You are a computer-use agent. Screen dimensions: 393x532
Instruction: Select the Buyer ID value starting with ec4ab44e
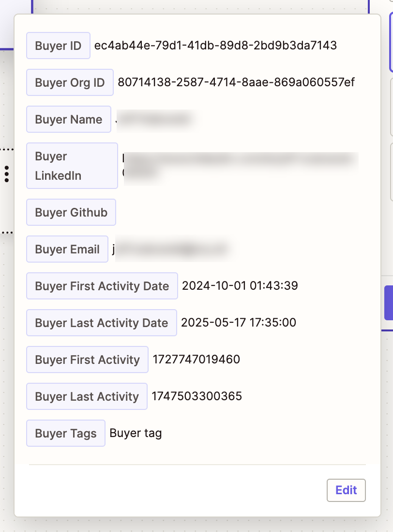pyautogui.click(x=215, y=46)
